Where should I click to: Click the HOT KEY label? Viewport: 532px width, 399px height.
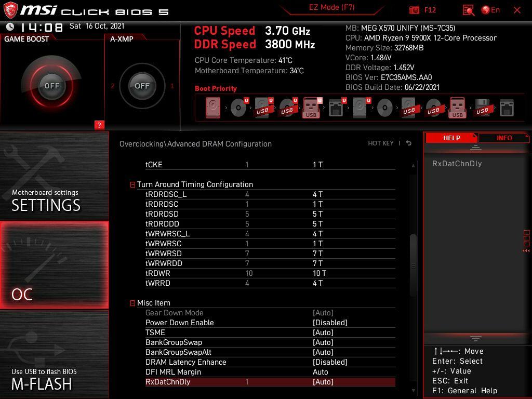[x=381, y=143]
